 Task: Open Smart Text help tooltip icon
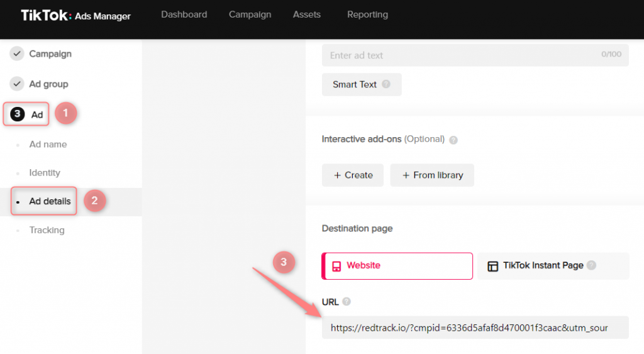pos(386,84)
